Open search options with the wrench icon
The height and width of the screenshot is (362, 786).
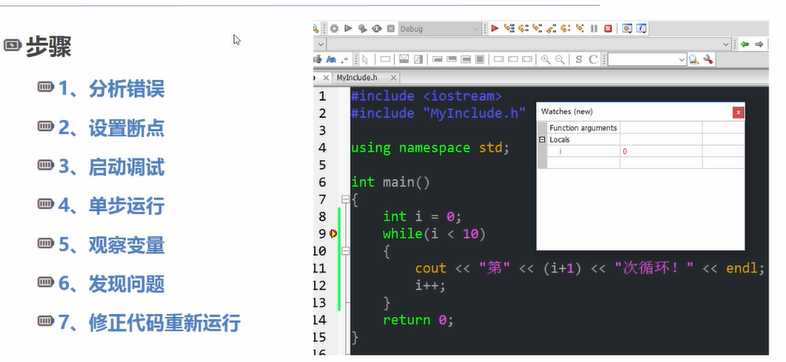(x=708, y=60)
